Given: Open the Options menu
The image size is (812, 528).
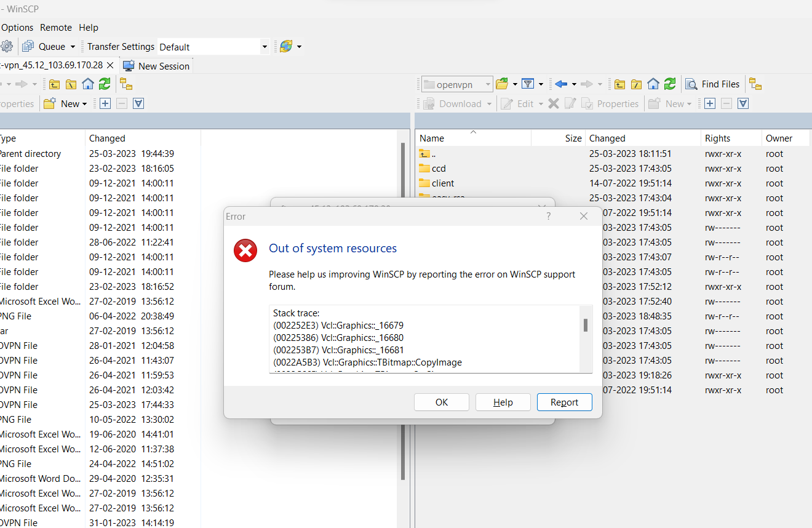Looking at the screenshot, I should (17, 28).
